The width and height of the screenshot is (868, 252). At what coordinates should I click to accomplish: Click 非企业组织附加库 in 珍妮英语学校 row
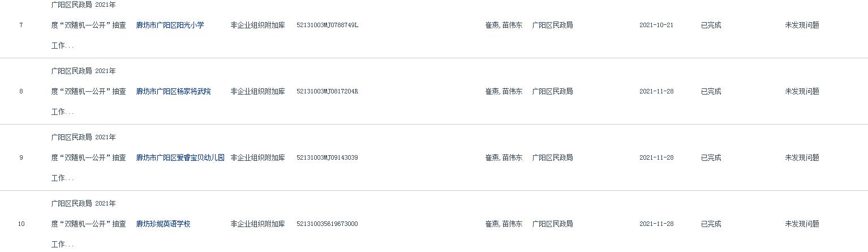click(257, 224)
